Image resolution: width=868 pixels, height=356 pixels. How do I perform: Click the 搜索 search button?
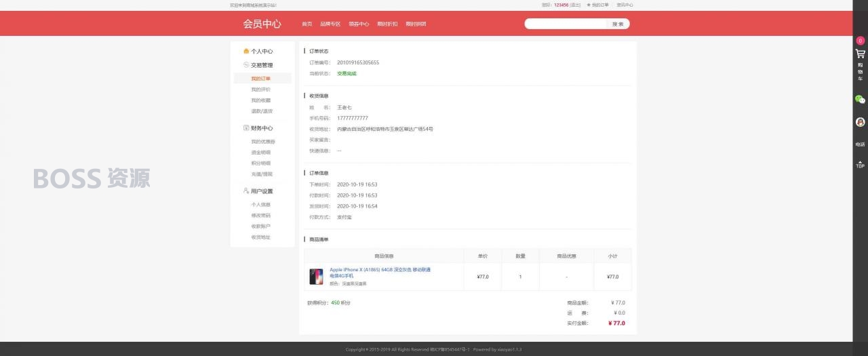coord(618,24)
